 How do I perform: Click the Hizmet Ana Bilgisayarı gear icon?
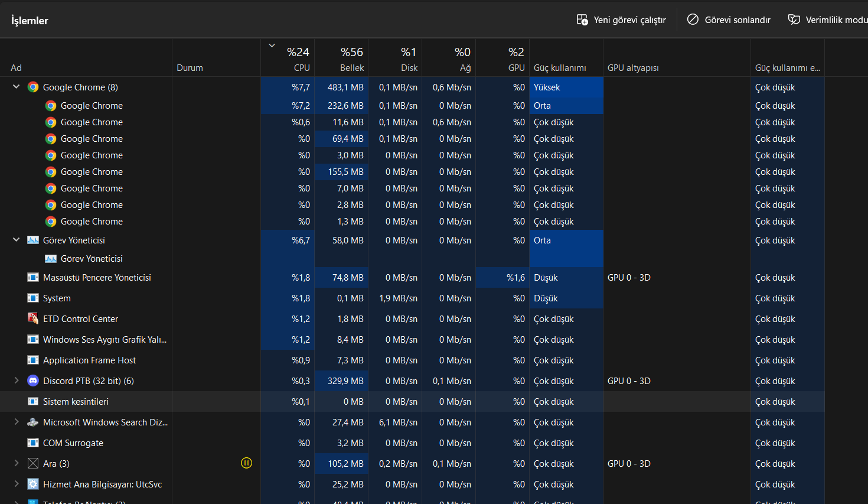pyautogui.click(x=33, y=485)
